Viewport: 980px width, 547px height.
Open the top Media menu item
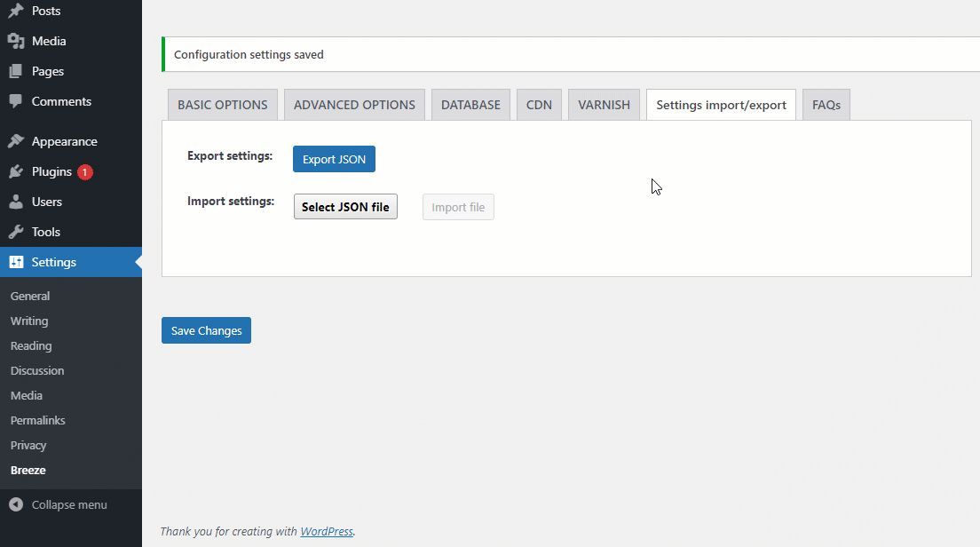tap(49, 41)
